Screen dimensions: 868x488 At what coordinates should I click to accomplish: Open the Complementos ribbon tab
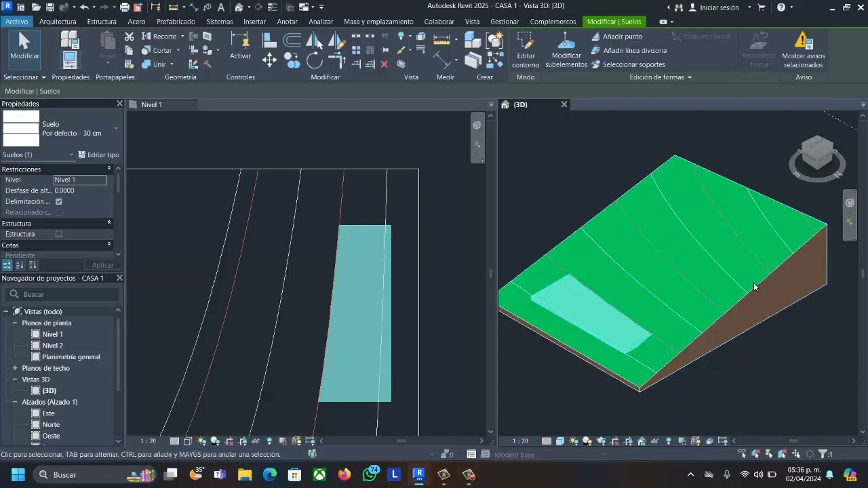(553, 22)
